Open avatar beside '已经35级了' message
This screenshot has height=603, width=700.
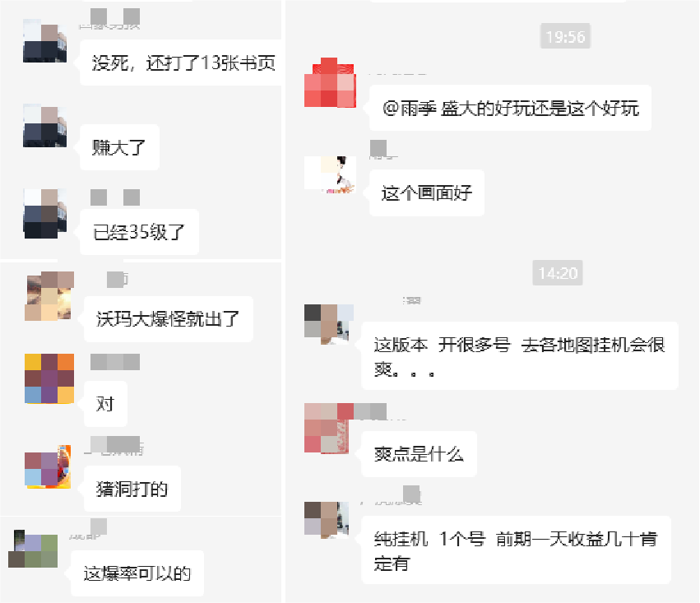(x=44, y=213)
